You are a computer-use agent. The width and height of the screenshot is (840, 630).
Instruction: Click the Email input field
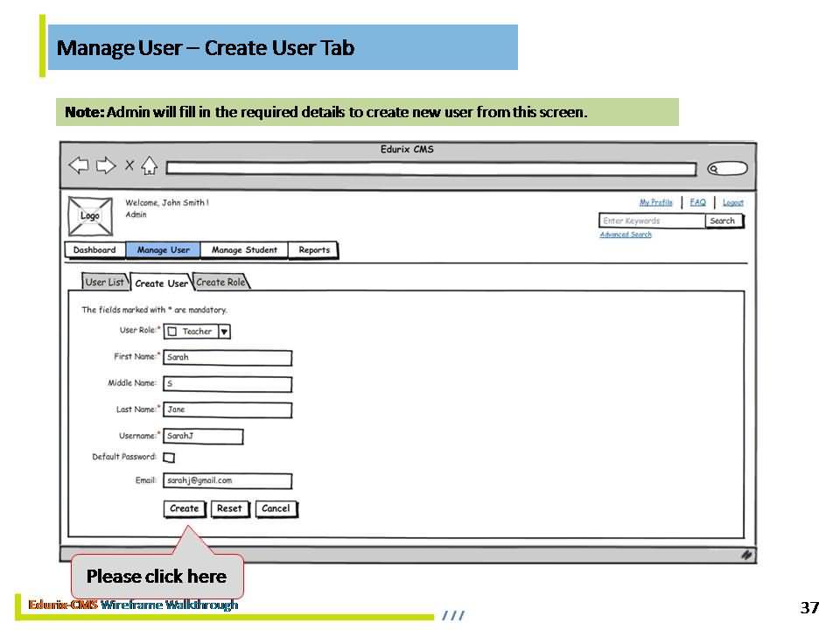coord(227,480)
